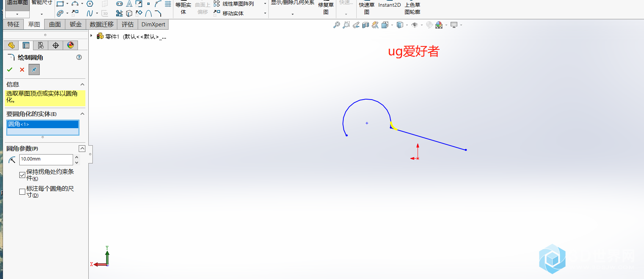
Task: Toggle the keep visible pushpin
Action: tap(34, 69)
